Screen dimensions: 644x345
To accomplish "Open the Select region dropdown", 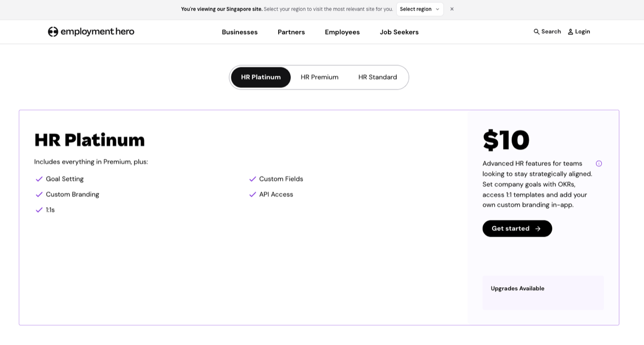I will point(419,9).
